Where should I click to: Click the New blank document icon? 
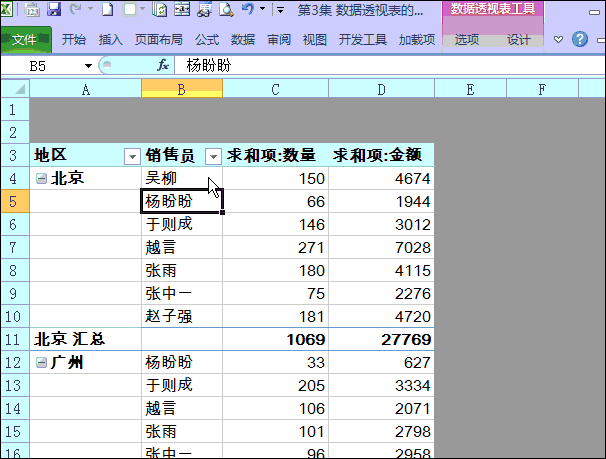[x=110, y=10]
